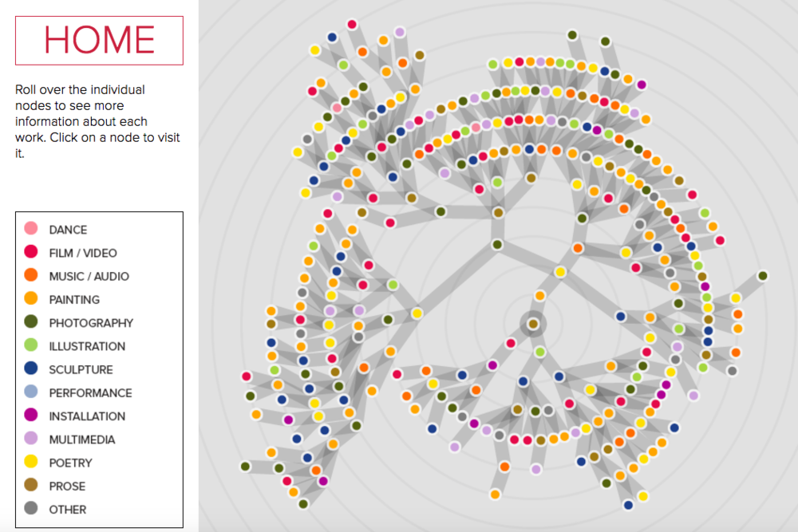
Task: Click the HOME button
Action: coord(99,41)
